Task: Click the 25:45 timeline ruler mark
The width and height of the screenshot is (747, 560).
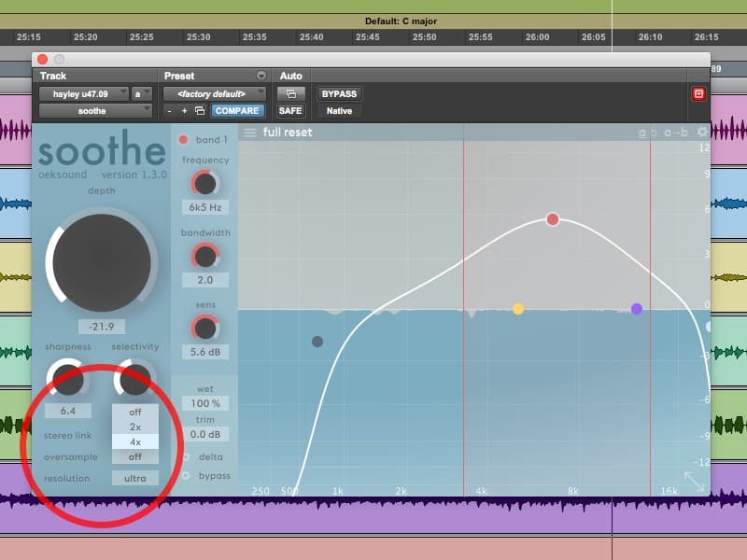Action: pos(367,37)
